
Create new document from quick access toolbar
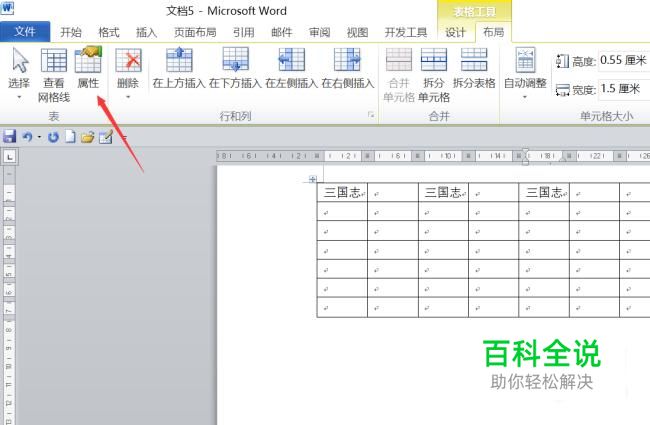pos(70,136)
